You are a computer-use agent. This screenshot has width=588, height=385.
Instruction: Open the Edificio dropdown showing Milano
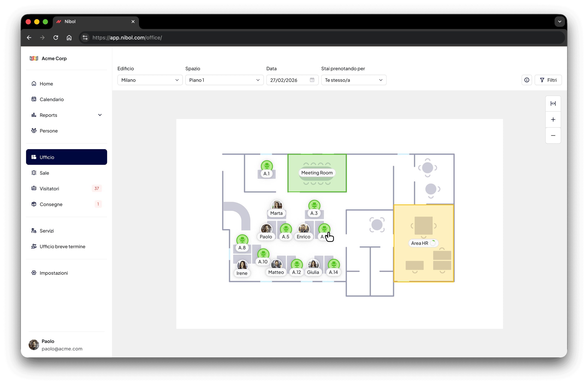point(150,80)
